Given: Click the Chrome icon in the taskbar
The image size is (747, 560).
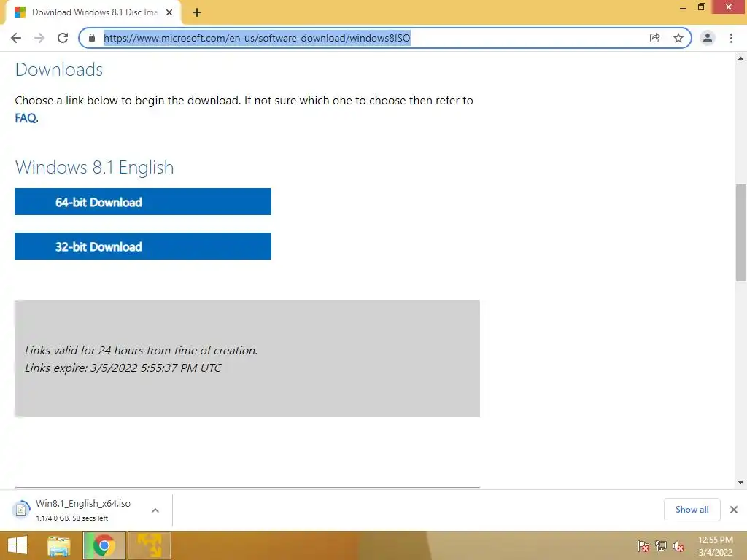Looking at the screenshot, I should coord(104,545).
